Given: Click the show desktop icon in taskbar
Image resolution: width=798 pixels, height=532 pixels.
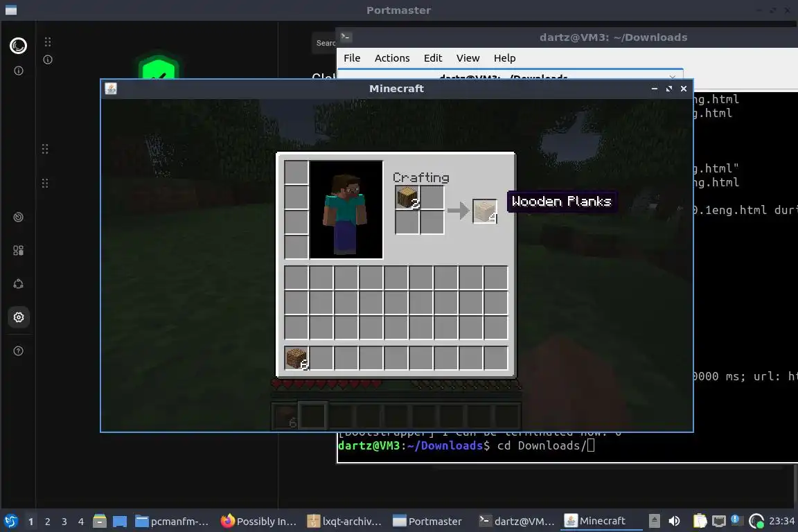Looking at the screenshot, I should click(x=120, y=521).
